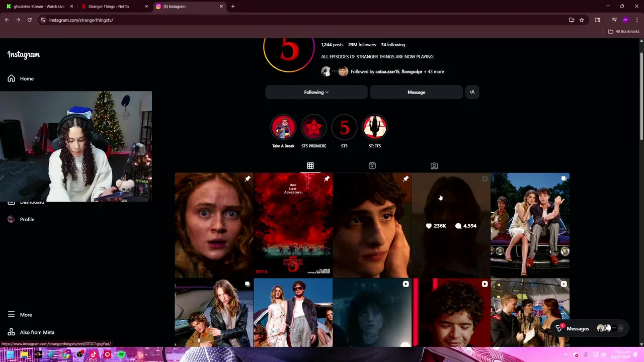The width and height of the screenshot is (644, 362).
Task: Open the rainy interview reel post
Action: (530, 313)
